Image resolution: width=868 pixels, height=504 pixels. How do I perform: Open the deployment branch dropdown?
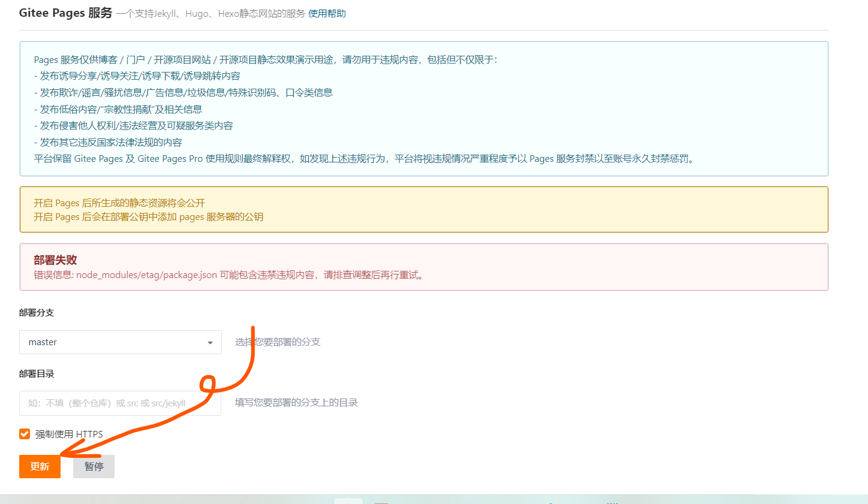[120, 342]
